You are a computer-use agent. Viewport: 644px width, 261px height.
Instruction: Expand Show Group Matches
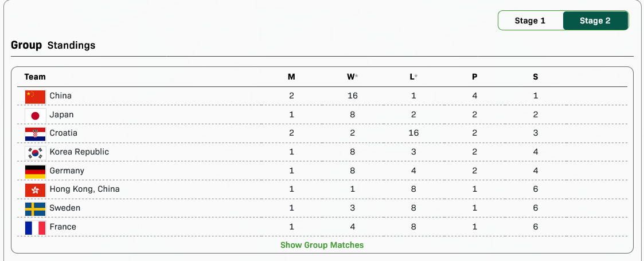322,245
